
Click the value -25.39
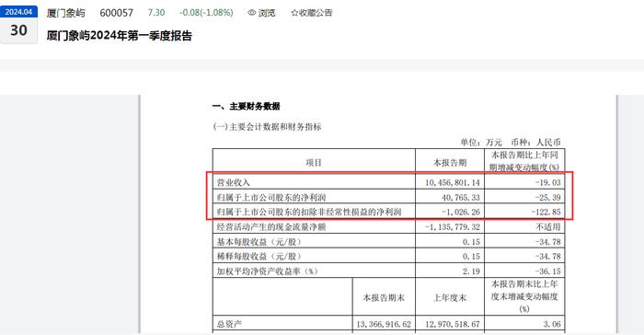click(548, 197)
